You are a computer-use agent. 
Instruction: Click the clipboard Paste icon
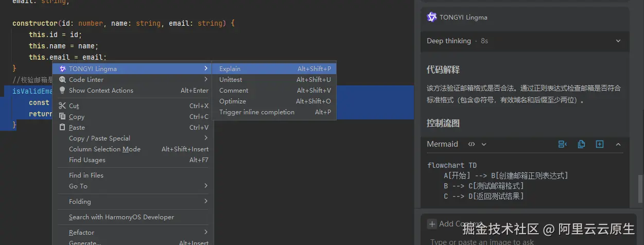pyautogui.click(x=63, y=128)
